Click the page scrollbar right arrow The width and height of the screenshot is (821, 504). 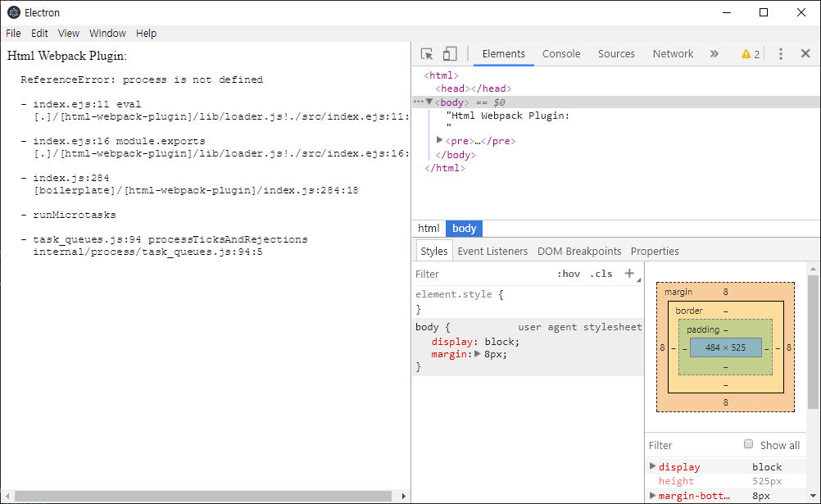tap(404, 496)
